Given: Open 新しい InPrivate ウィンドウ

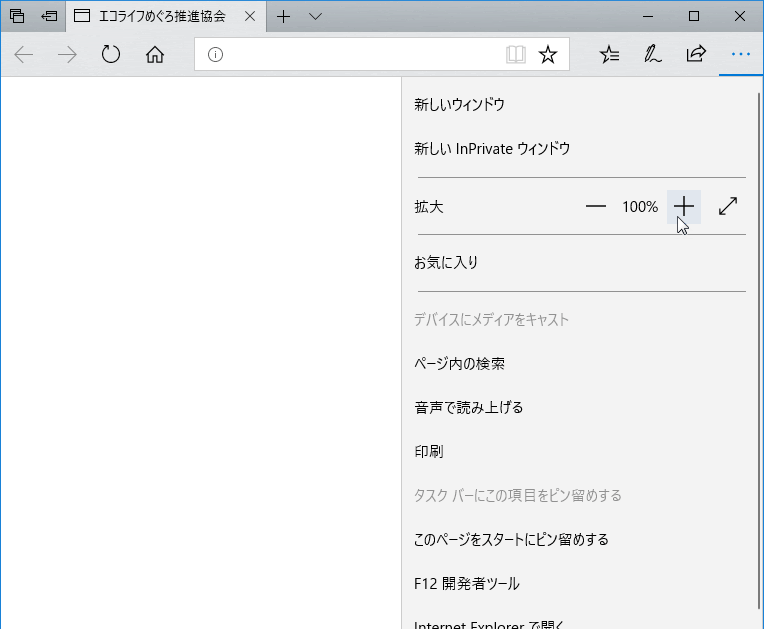Looking at the screenshot, I should (579, 149).
